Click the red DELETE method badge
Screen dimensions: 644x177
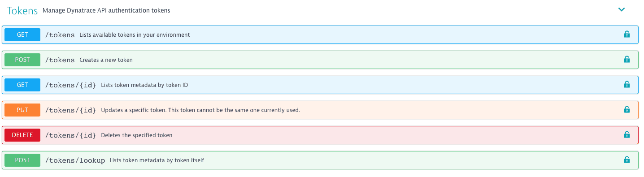point(22,135)
